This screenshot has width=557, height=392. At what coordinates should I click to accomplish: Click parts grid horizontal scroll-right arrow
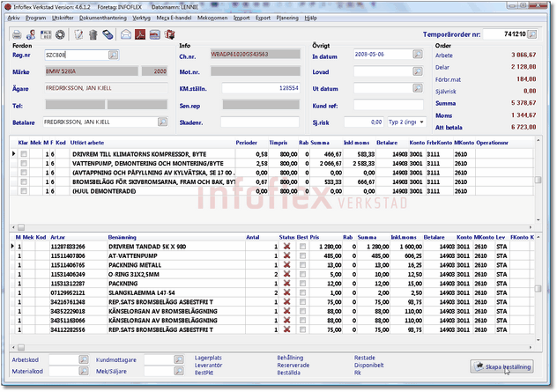tap(531, 348)
